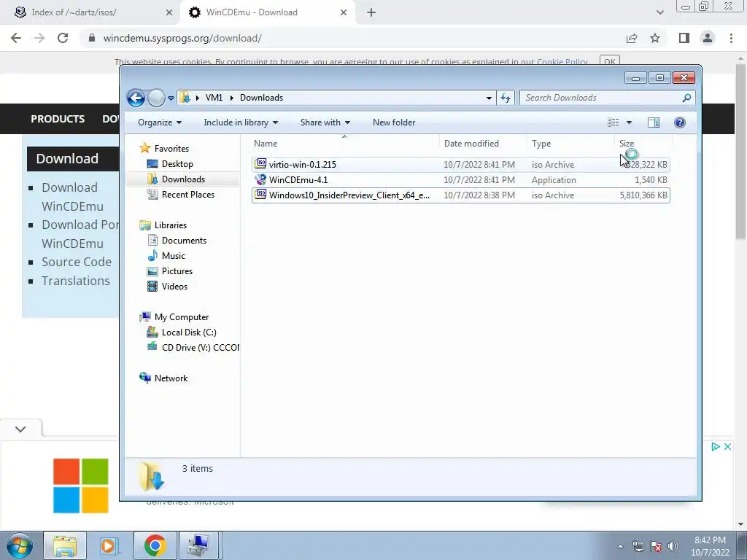Open the Chrome profile avatar
The width and height of the screenshot is (747, 560).
[x=708, y=38]
